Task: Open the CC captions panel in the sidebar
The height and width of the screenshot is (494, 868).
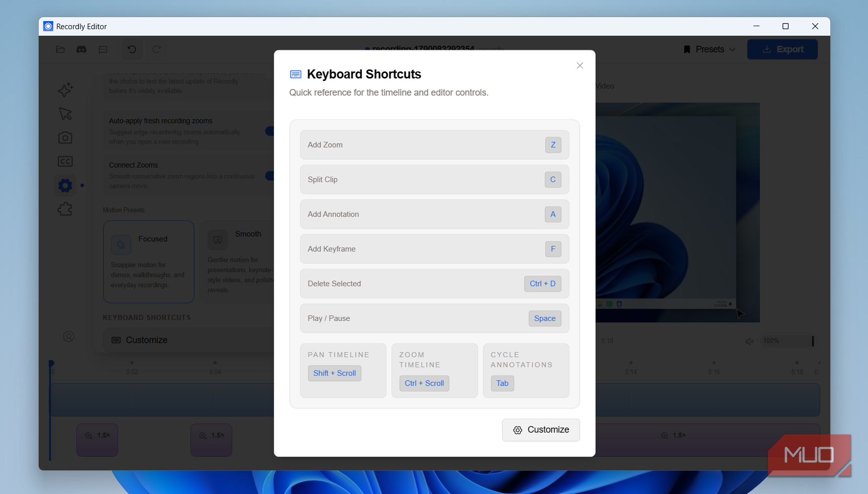Action: click(65, 161)
